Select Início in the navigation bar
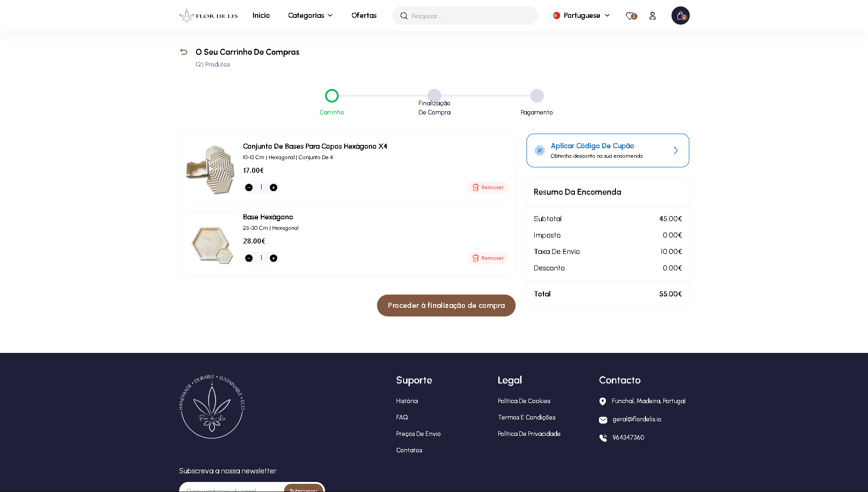The image size is (868, 492). [261, 15]
